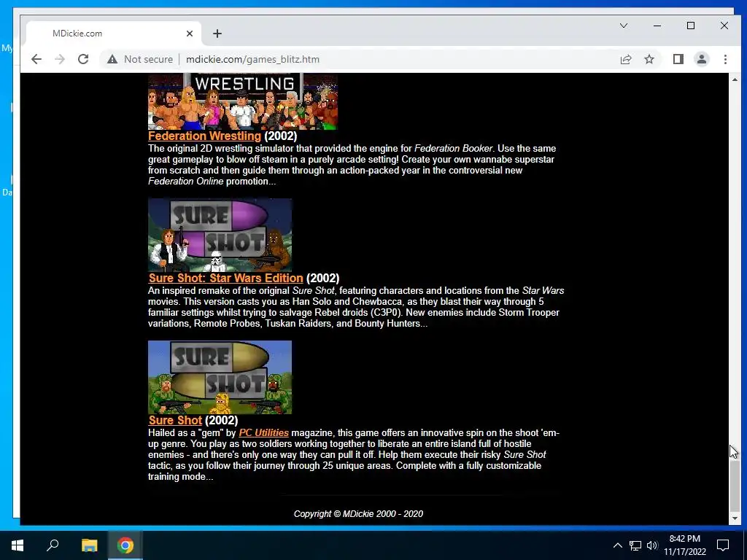The width and height of the screenshot is (747, 560).
Task: Open Windows taskbar search
Action: point(53,545)
